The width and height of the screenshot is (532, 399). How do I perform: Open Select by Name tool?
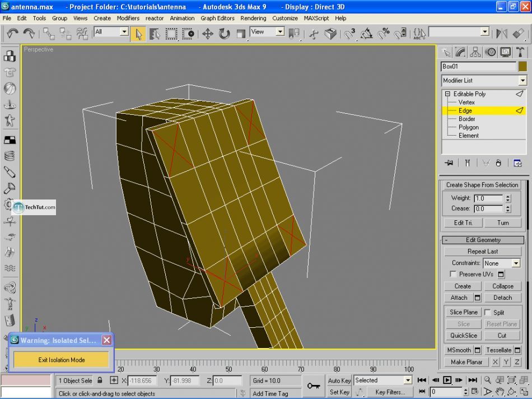155,34
